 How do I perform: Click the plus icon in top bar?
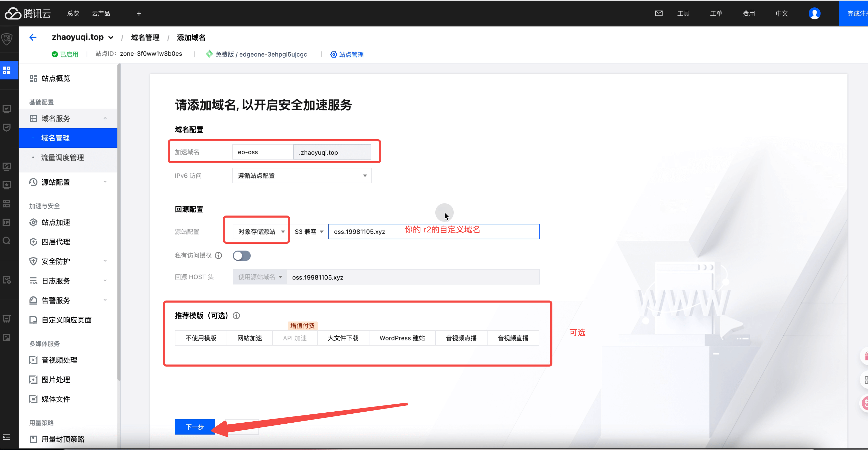click(139, 14)
